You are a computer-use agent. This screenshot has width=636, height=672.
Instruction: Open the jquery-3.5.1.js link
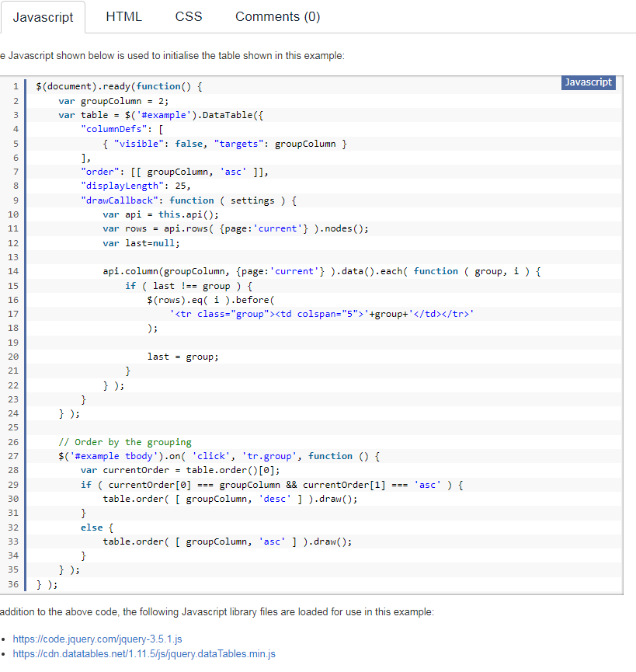click(x=97, y=639)
